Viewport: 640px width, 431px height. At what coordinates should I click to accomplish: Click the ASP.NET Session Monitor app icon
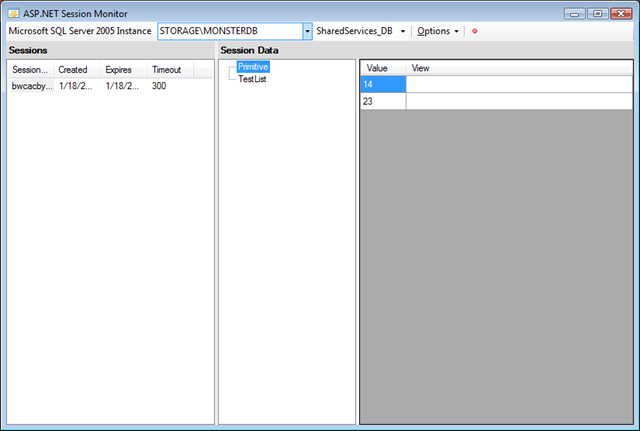pyautogui.click(x=13, y=14)
